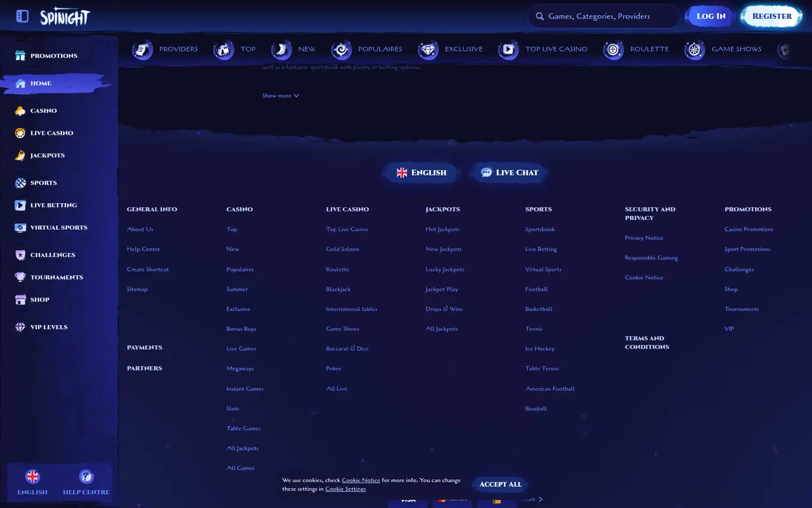
Task: Open the Megaways footer link
Action: (240, 369)
